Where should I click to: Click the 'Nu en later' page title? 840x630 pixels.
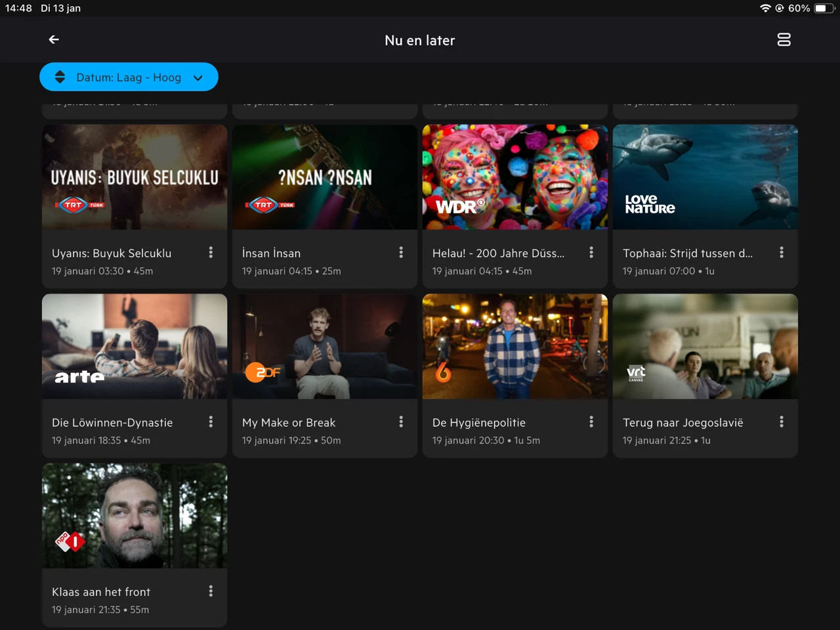pos(420,40)
